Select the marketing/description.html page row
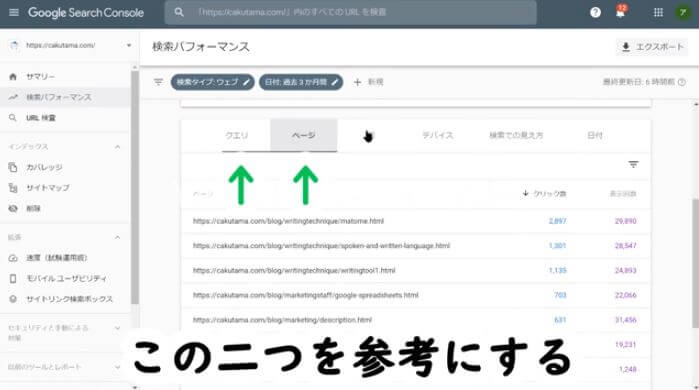Image resolution: width=699 pixels, height=390 pixels. 415,320
